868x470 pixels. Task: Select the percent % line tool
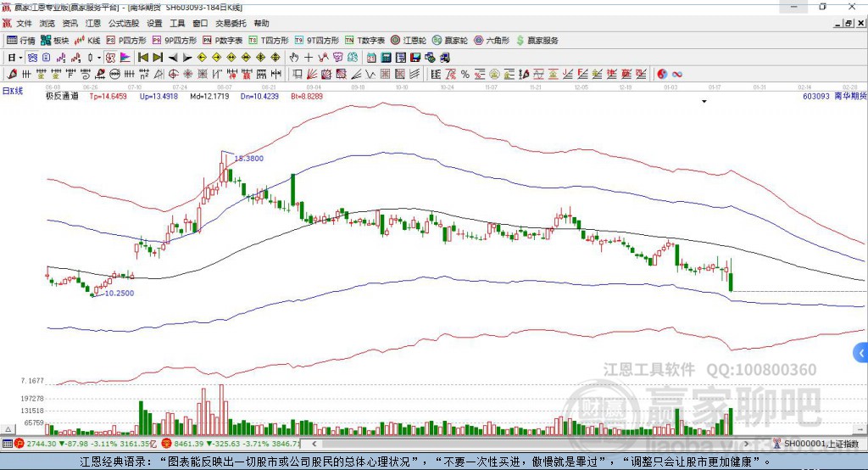point(465,75)
